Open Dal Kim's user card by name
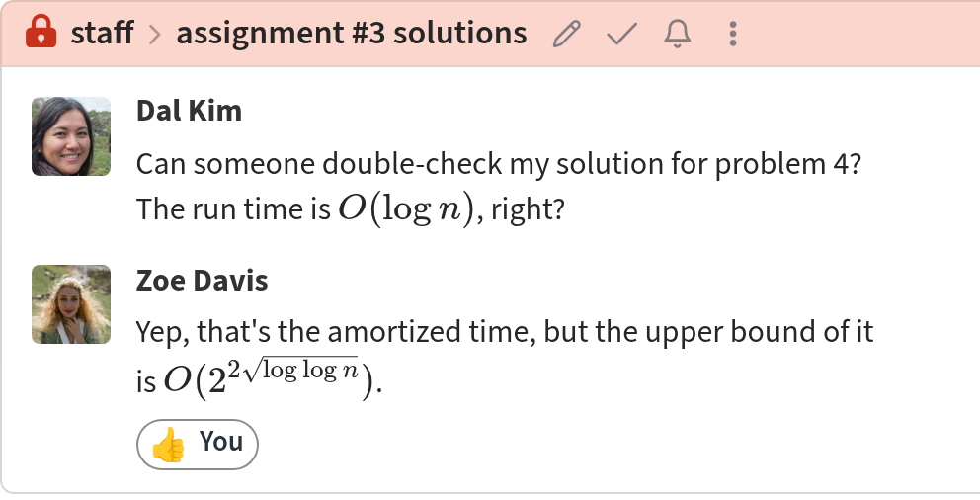Screen dimensions: 980x500 (189, 111)
